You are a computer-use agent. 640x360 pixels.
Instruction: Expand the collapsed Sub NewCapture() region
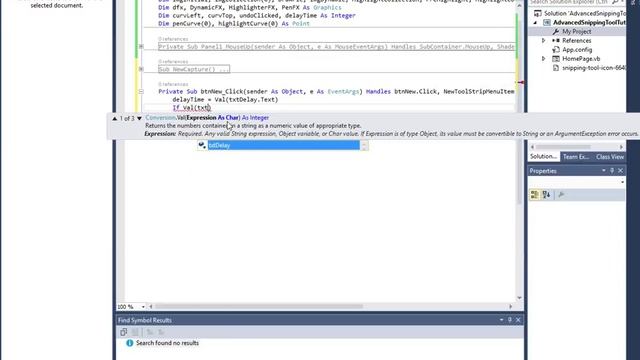[141, 69]
